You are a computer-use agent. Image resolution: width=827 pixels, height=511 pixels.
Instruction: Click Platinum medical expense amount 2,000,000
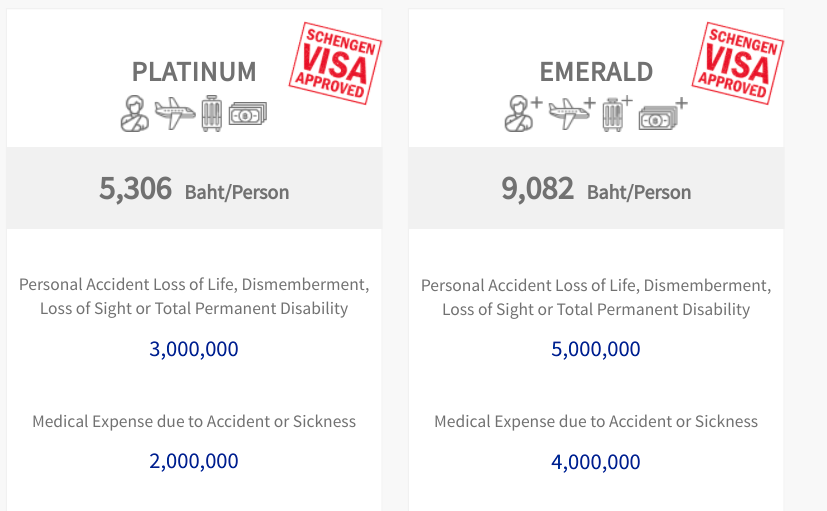tap(194, 461)
